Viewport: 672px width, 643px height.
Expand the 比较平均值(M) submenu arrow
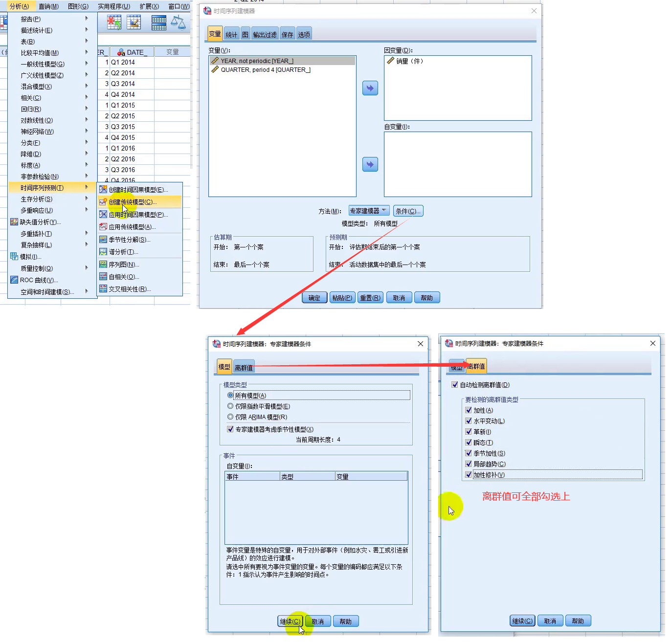(x=87, y=52)
